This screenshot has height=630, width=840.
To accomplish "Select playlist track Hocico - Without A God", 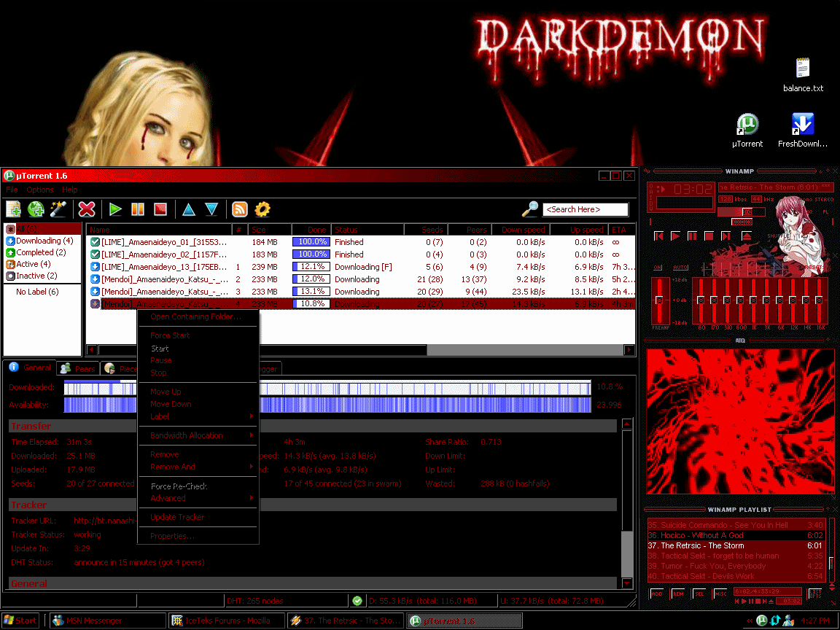I will pyautogui.click(x=735, y=535).
